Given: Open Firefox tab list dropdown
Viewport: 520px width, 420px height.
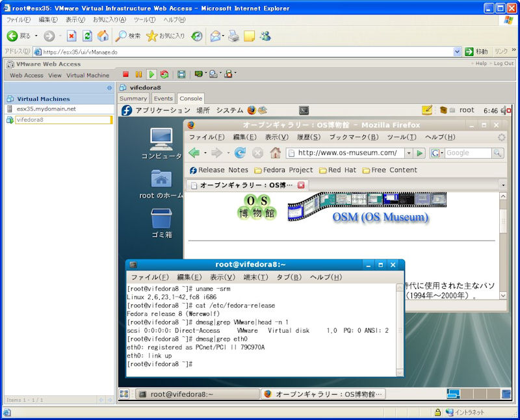Looking at the screenshot, I should click(x=502, y=185).
